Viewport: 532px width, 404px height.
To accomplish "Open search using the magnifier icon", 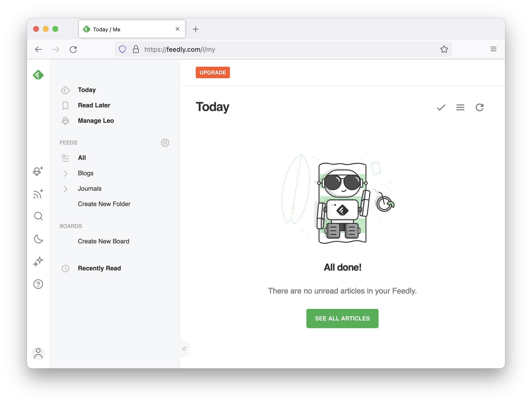I will pos(38,216).
